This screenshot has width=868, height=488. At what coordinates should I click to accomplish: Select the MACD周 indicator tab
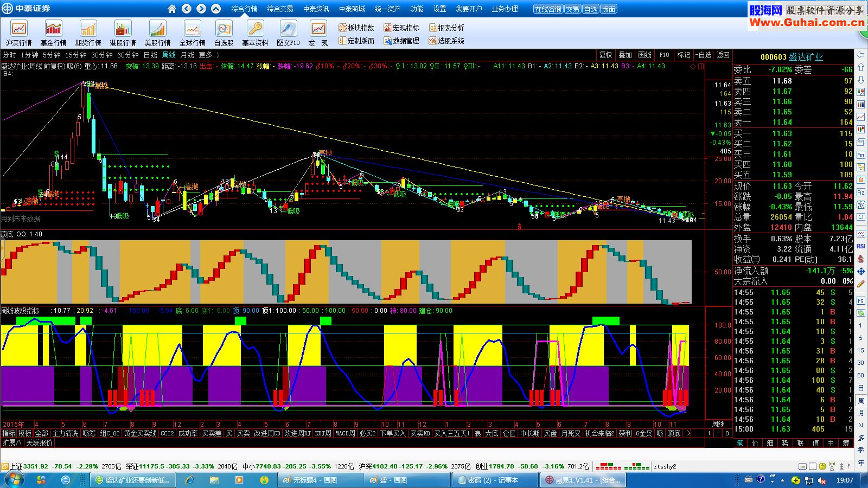click(345, 433)
